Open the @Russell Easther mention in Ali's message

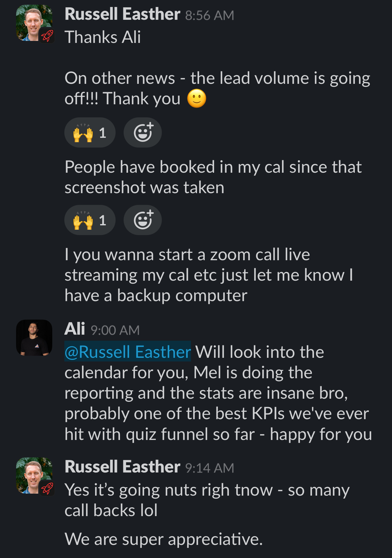pyautogui.click(x=128, y=352)
